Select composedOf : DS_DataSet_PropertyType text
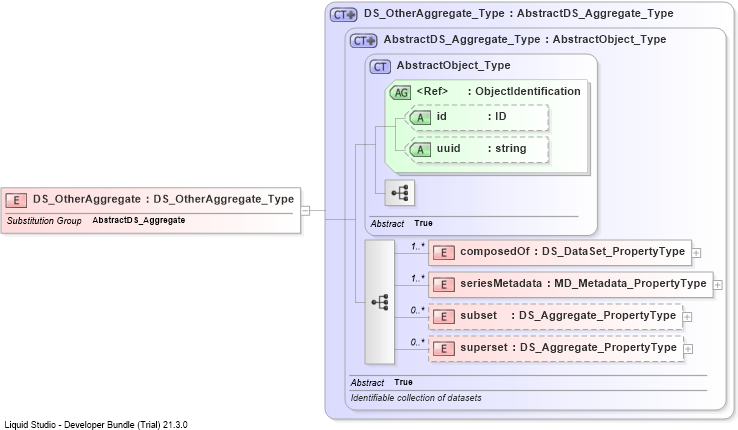 point(572,252)
